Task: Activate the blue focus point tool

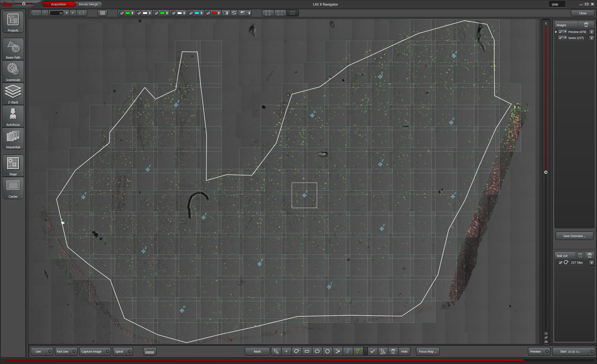Action: tap(348, 351)
